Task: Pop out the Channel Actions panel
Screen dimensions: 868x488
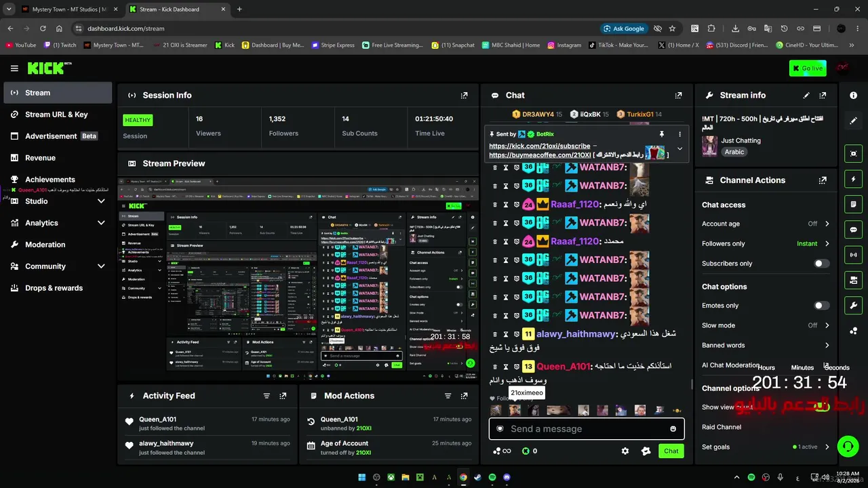Action: pyautogui.click(x=823, y=180)
